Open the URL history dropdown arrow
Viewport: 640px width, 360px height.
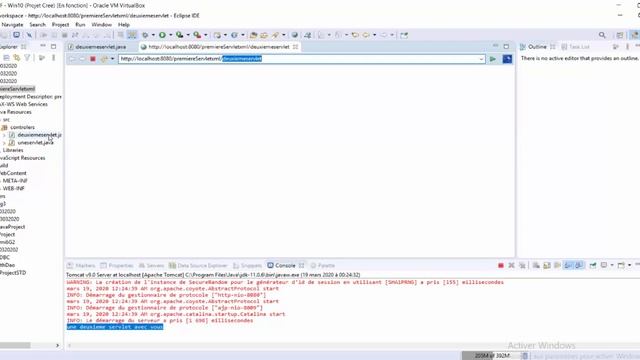pyautogui.click(x=481, y=59)
